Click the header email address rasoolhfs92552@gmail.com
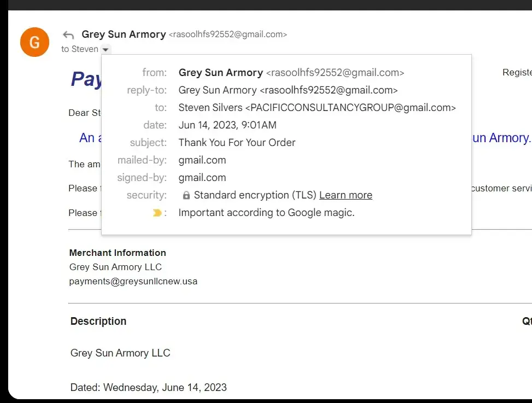 point(227,34)
